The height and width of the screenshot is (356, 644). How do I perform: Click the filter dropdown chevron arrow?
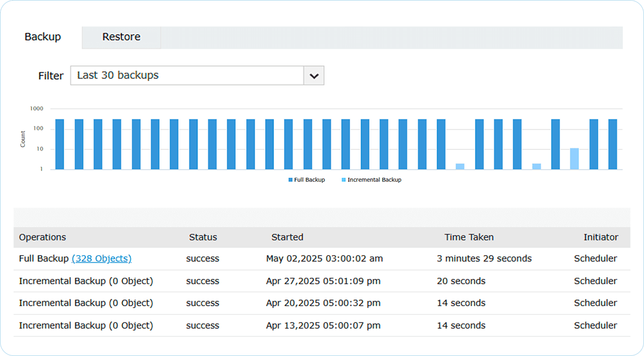(314, 76)
